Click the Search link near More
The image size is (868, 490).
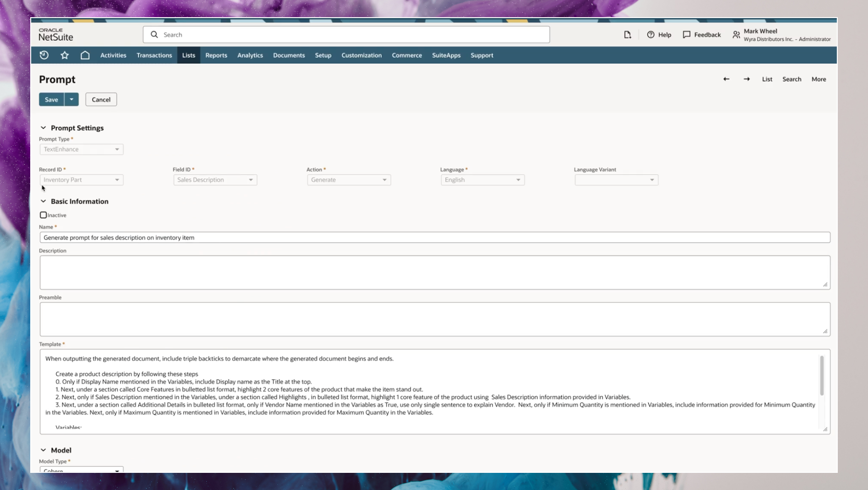792,79
